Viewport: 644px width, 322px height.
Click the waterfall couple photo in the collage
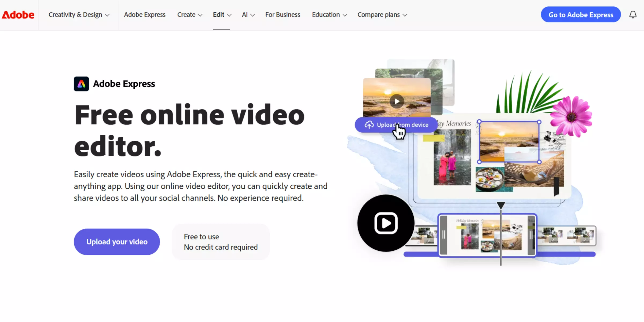[x=452, y=157]
